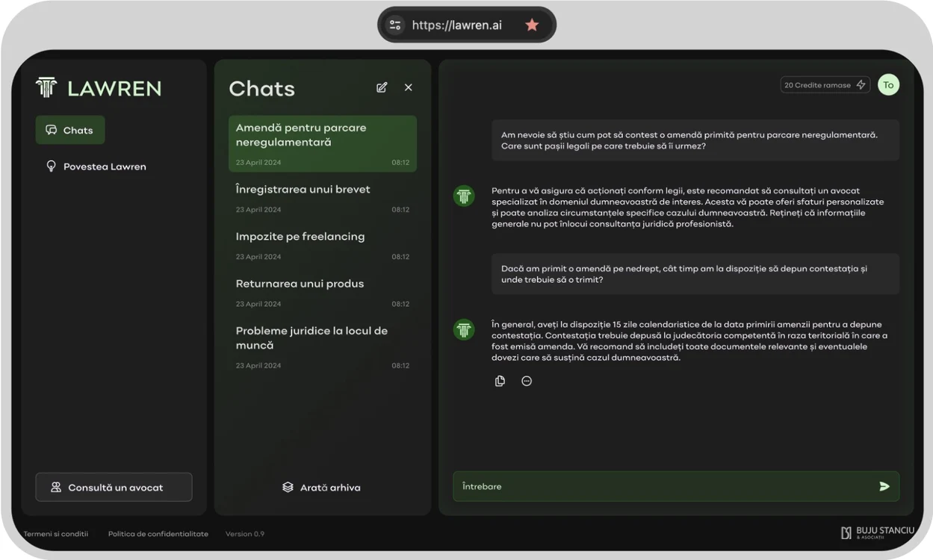Click 'Consultă un avocat' button
The height and width of the screenshot is (560, 933).
(114, 487)
